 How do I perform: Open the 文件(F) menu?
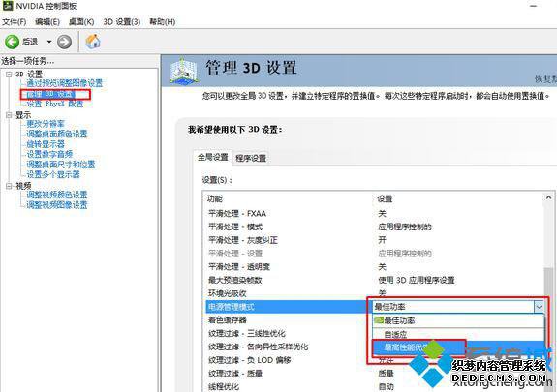click(15, 22)
